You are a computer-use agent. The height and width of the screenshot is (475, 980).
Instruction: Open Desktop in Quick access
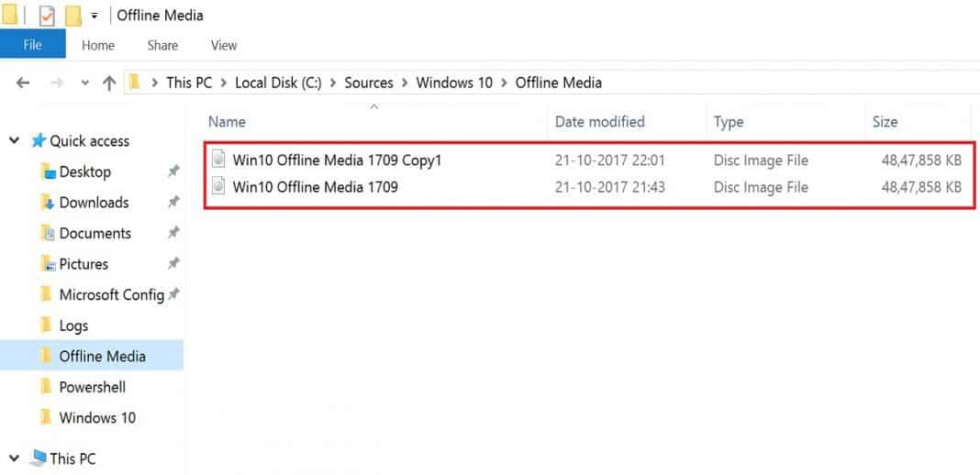85,171
